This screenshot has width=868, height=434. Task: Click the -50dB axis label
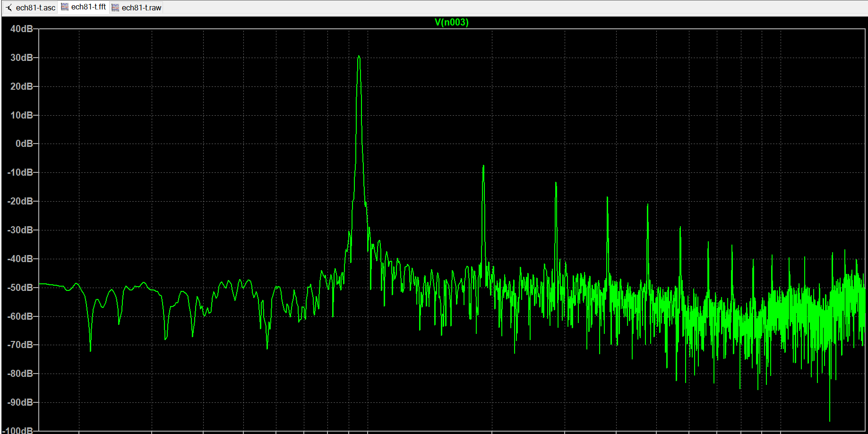20,288
